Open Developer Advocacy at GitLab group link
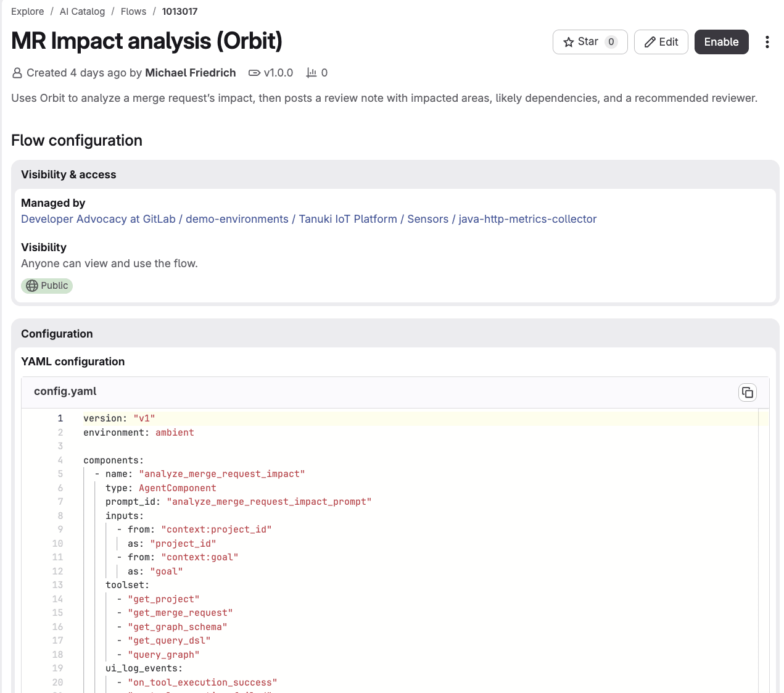Viewport: 784px width, 693px height. pyautogui.click(x=98, y=219)
